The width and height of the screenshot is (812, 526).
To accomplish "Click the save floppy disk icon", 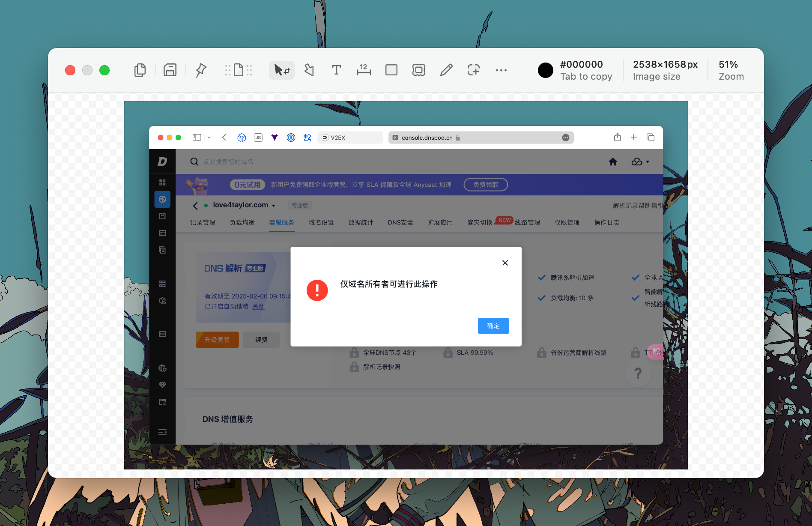I will [x=170, y=70].
